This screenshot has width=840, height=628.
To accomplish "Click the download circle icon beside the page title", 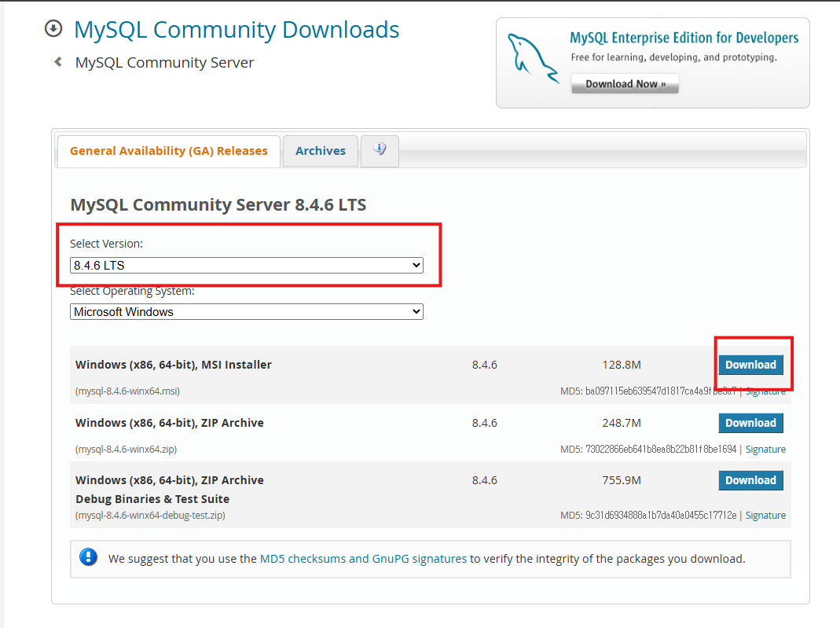I will coord(53,28).
